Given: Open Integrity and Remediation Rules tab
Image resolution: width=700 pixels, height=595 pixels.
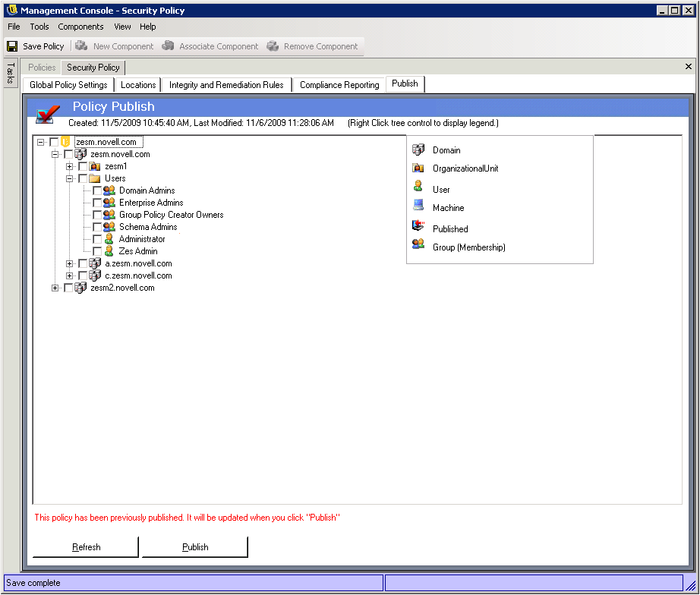Looking at the screenshot, I should coord(226,85).
